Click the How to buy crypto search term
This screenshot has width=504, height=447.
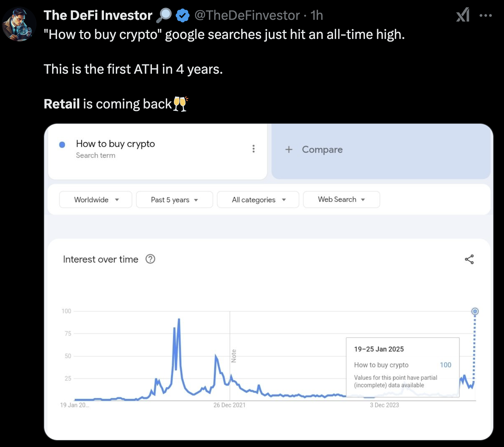click(115, 144)
